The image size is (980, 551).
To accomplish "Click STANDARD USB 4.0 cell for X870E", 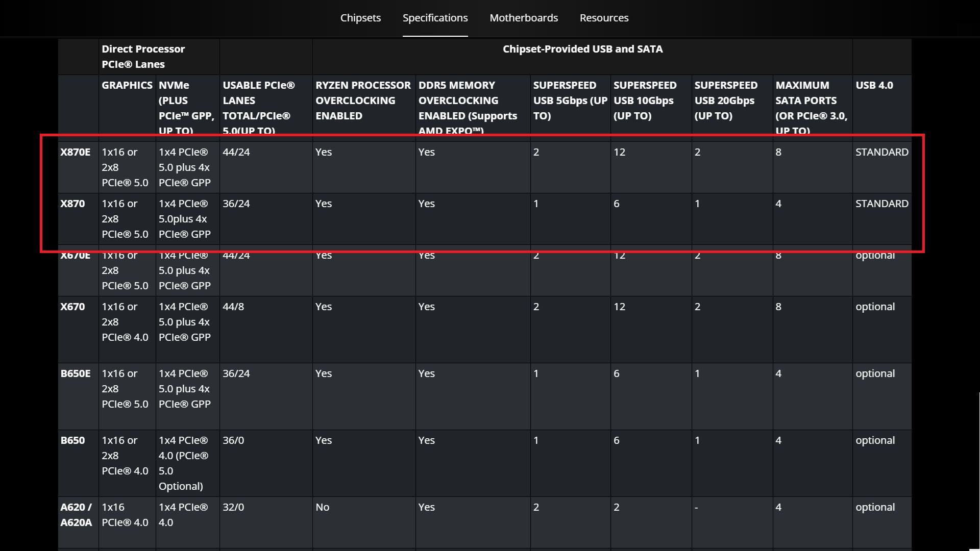I will pyautogui.click(x=881, y=152).
